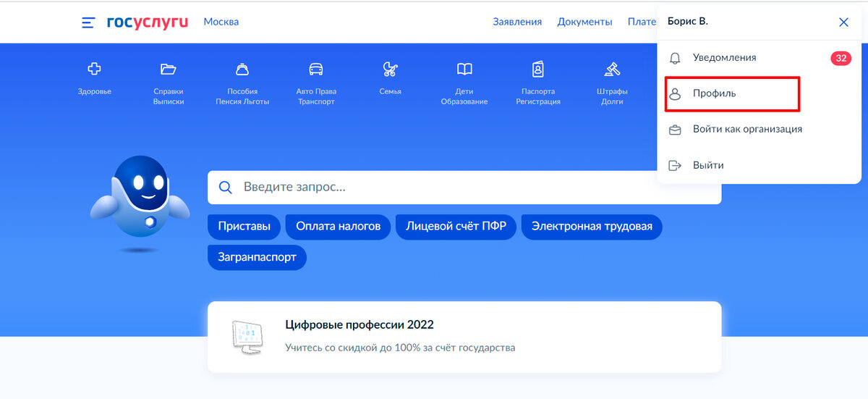Open the Штрафы Долги gavel icon
This screenshot has height=399, width=868.
point(612,70)
